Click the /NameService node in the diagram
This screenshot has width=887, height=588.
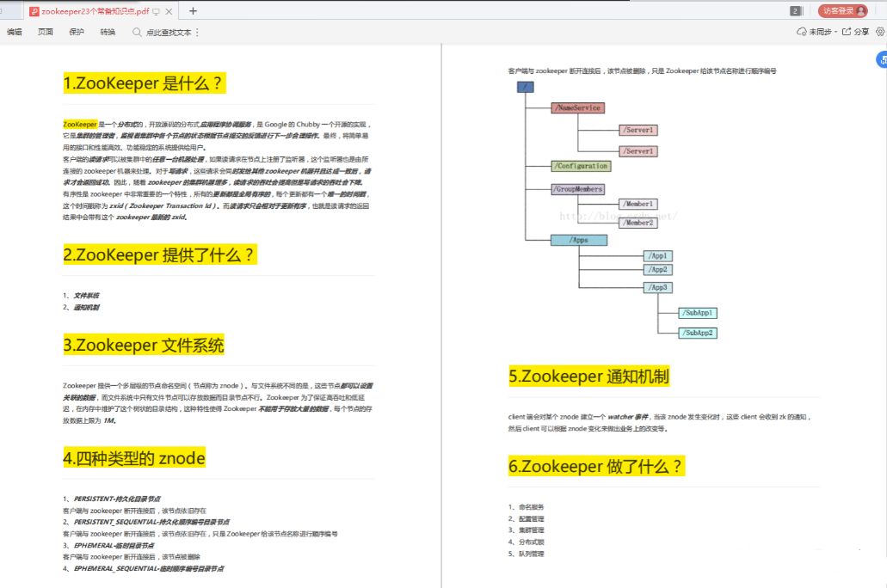coord(578,108)
